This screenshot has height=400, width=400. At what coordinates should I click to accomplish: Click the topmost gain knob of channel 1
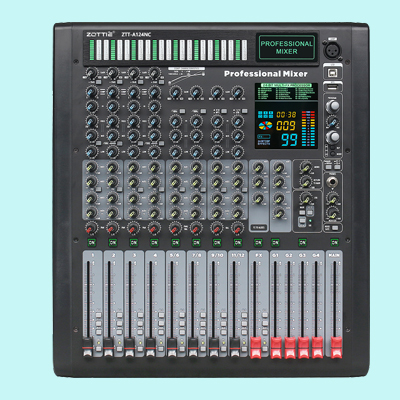(x=91, y=72)
